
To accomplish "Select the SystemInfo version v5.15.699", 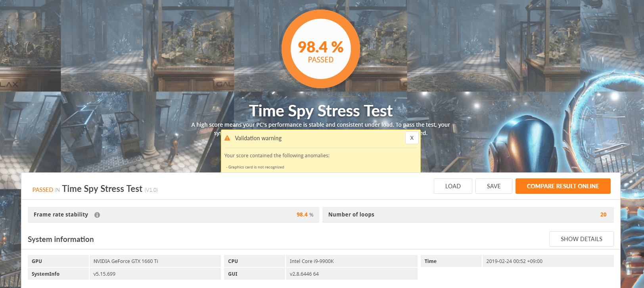I will (104, 274).
